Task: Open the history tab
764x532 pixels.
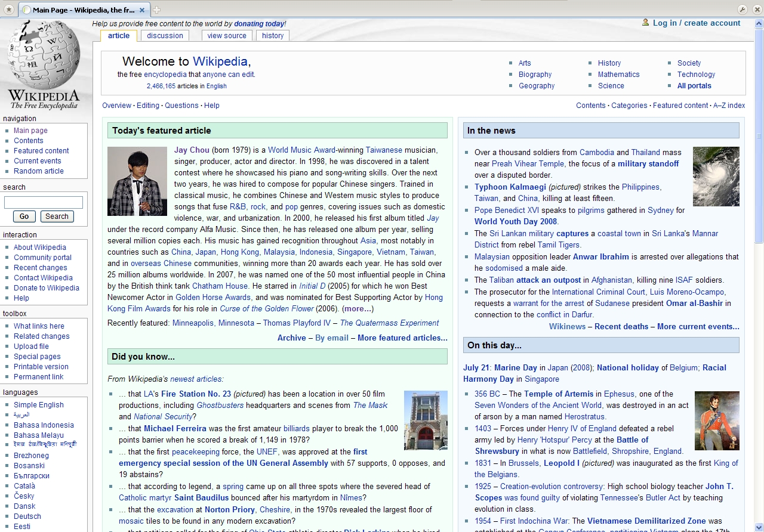Action: [273, 36]
